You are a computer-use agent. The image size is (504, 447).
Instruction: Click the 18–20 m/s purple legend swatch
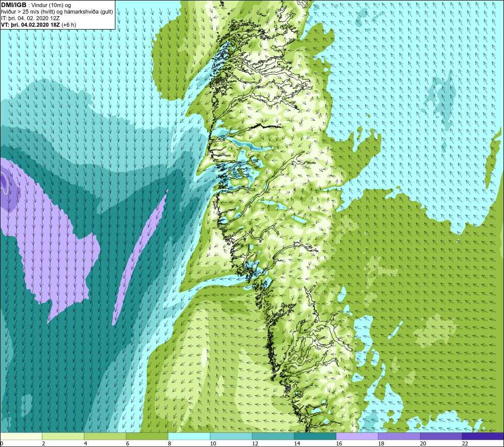coord(399,436)
